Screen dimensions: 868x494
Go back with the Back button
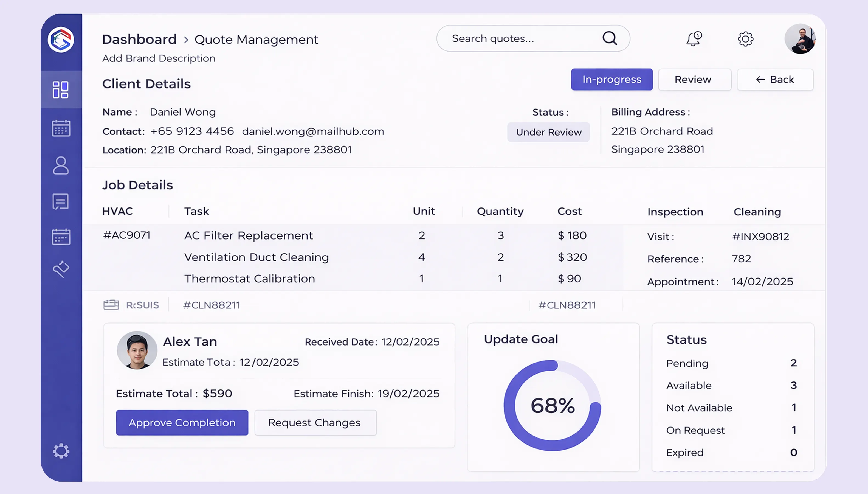pyautogui.click(x=775, y=79)
